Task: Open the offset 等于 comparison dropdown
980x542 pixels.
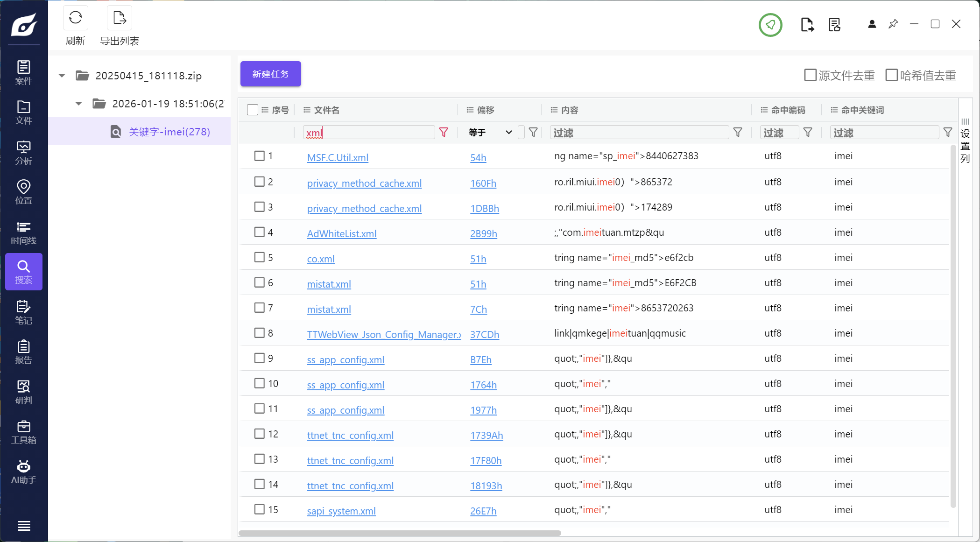Action: tap(490, 133)
